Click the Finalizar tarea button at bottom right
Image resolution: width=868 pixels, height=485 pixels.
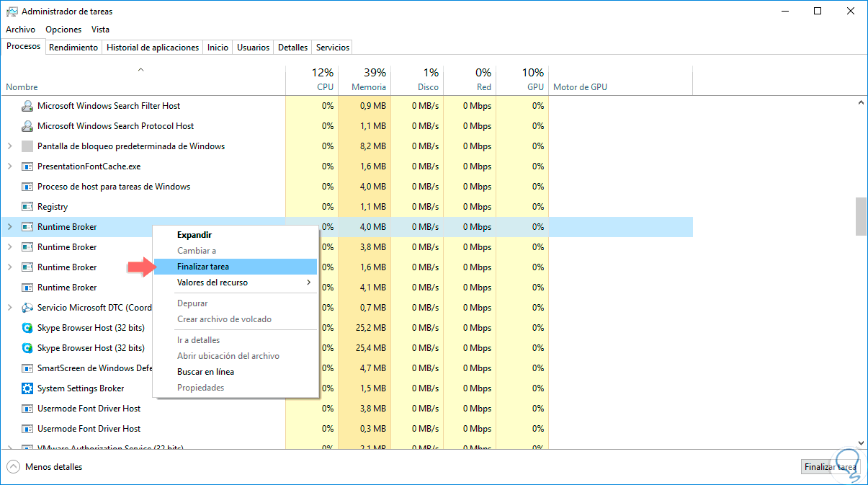click(830, 467)
